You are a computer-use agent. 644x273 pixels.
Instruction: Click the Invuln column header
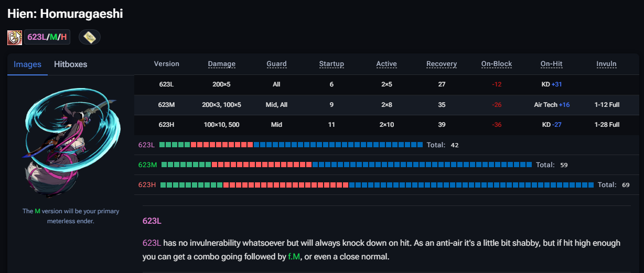[607, 64]
